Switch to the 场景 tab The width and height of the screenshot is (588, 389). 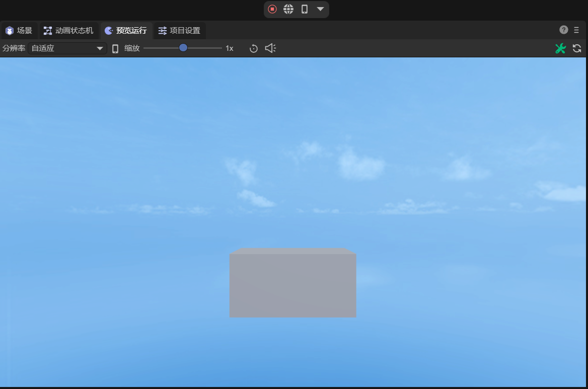[x=19, y=31]
